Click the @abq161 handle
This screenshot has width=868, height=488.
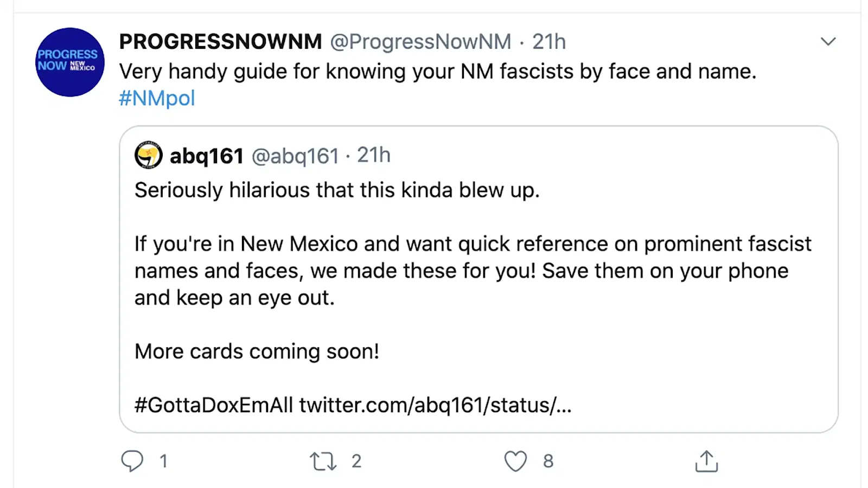pos(295,156)
